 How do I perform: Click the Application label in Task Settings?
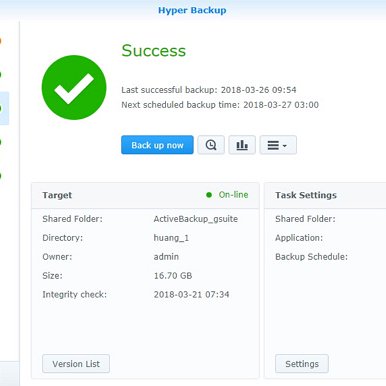coord(299,238)
